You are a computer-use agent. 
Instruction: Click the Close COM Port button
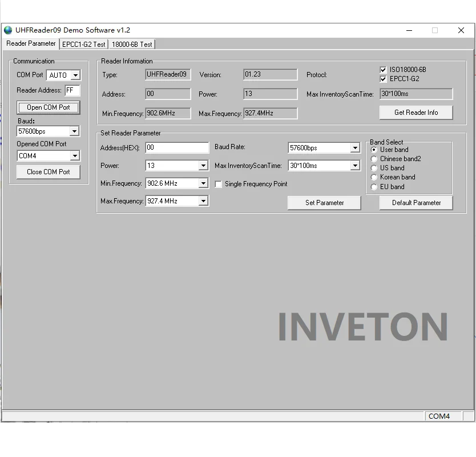[49, 172]
